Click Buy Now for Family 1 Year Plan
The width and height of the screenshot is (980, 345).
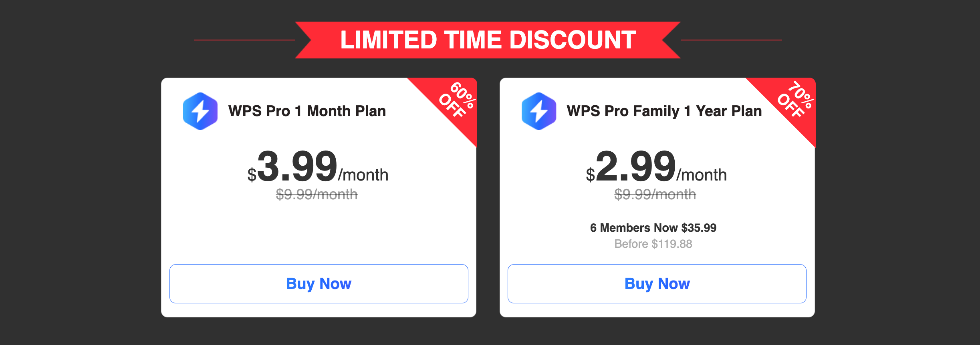657,283
